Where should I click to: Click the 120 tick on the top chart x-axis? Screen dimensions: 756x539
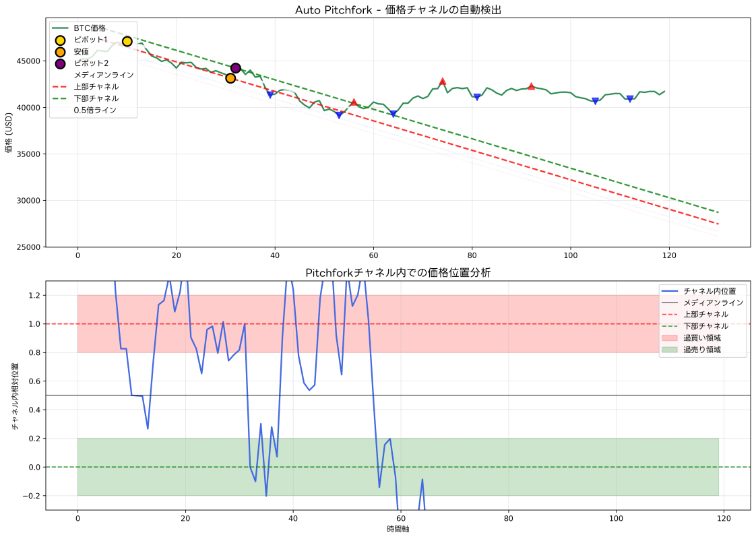click(x=669, y=255)
